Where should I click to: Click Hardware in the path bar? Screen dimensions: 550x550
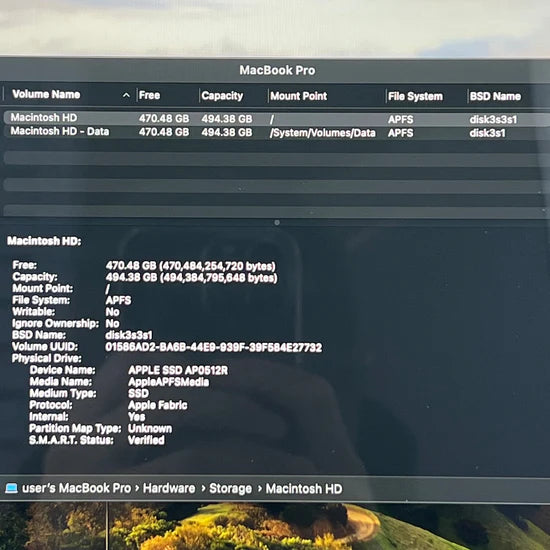[x=169, y=489]
